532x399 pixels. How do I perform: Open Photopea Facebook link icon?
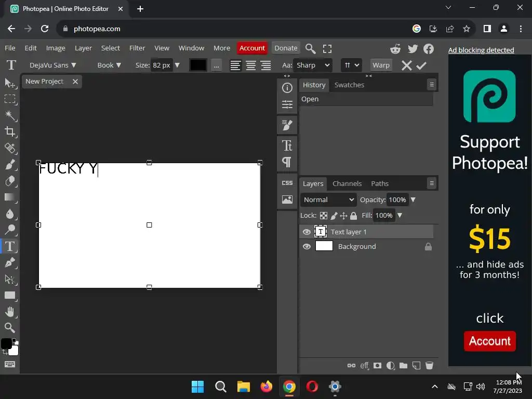tap(429, 49)
